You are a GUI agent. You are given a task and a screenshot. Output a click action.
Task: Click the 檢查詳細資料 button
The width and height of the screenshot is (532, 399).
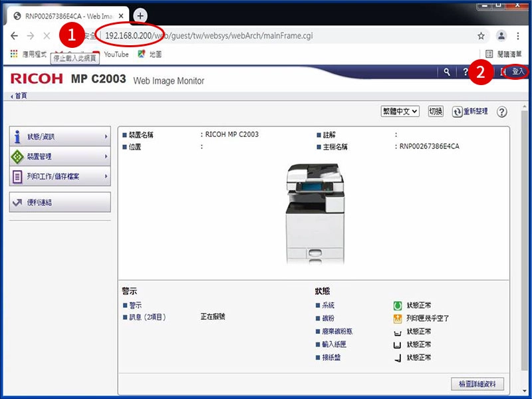[x=477, y=384]
